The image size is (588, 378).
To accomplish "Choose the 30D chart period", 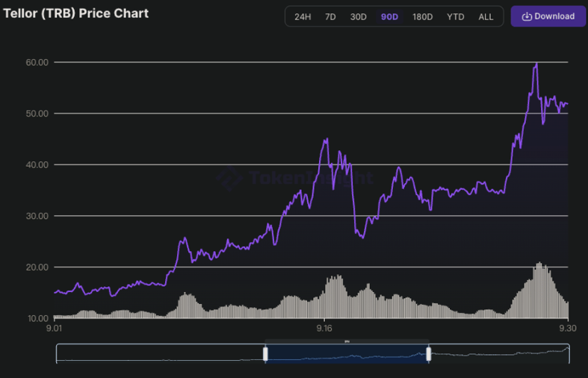I will point(359,16).
